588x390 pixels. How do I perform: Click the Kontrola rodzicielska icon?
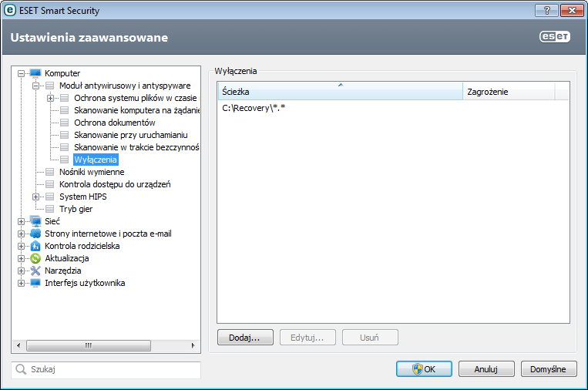35,246
